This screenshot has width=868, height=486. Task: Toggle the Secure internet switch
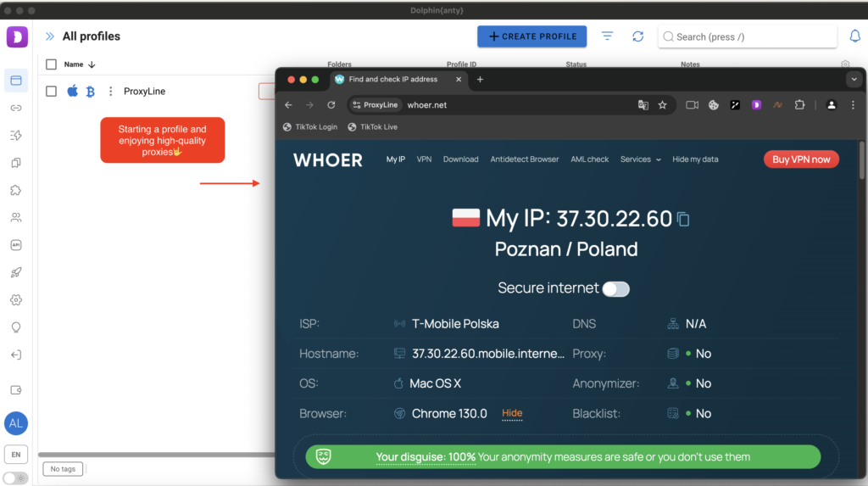click(x=615, y=289)
